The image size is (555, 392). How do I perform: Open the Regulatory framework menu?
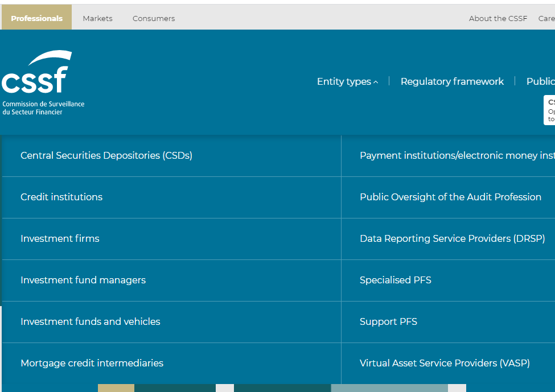[x=452, y=81]
